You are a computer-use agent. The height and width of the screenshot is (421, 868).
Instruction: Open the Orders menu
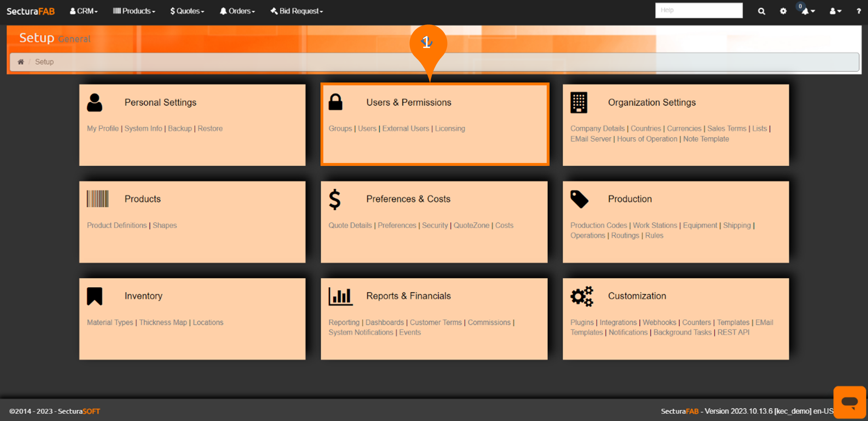237,11
